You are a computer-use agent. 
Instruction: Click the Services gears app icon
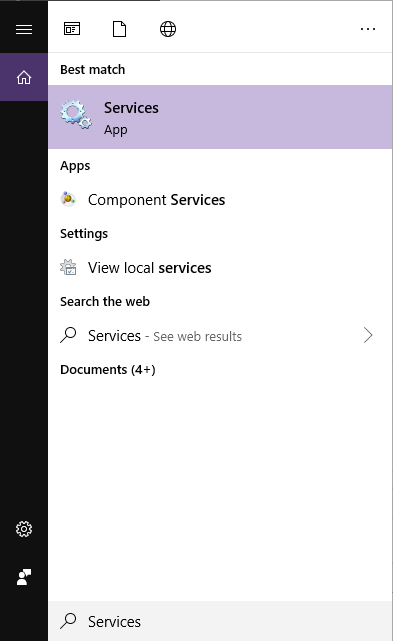click(76, 114)
